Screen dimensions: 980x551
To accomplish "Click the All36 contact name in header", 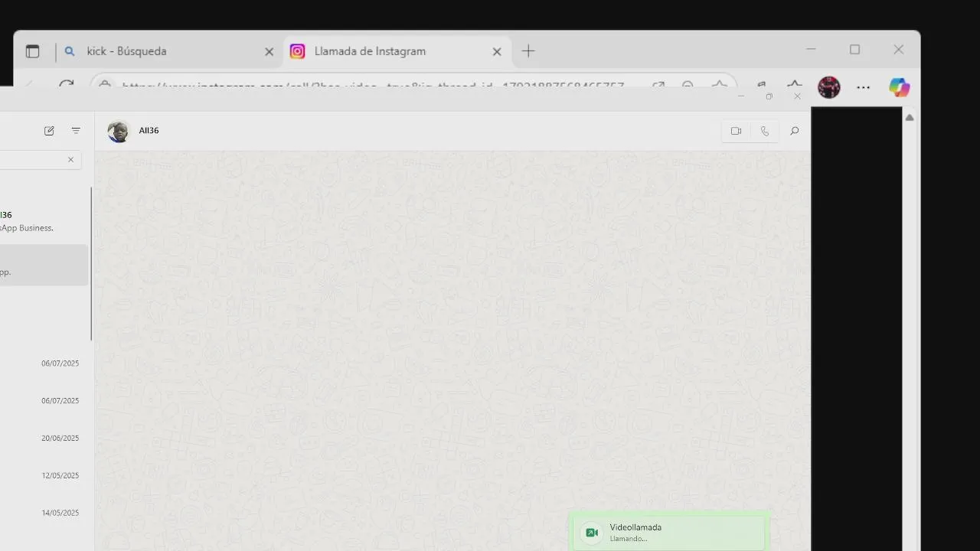I will tap(149, 130).
